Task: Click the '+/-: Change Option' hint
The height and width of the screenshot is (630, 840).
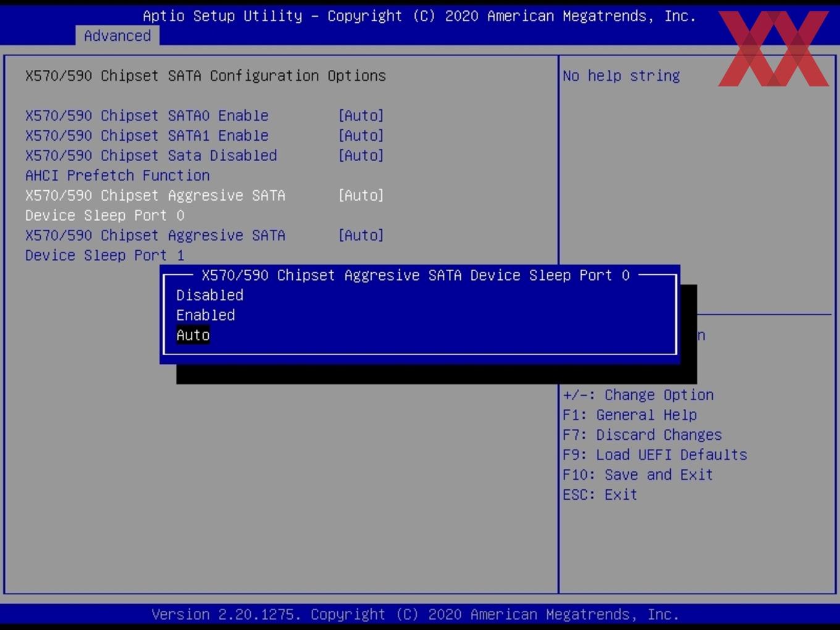Action: (638, 395)
